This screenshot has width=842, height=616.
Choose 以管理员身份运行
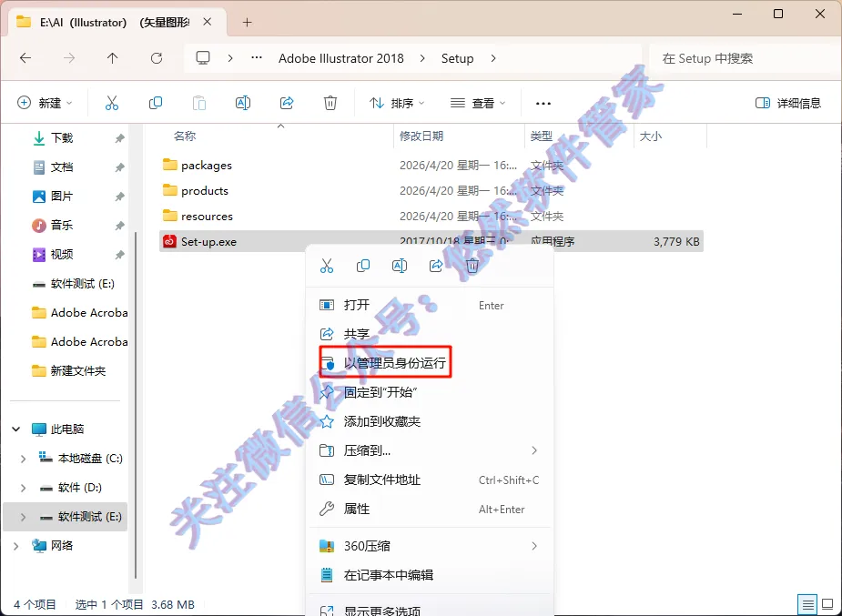point(429,363)
